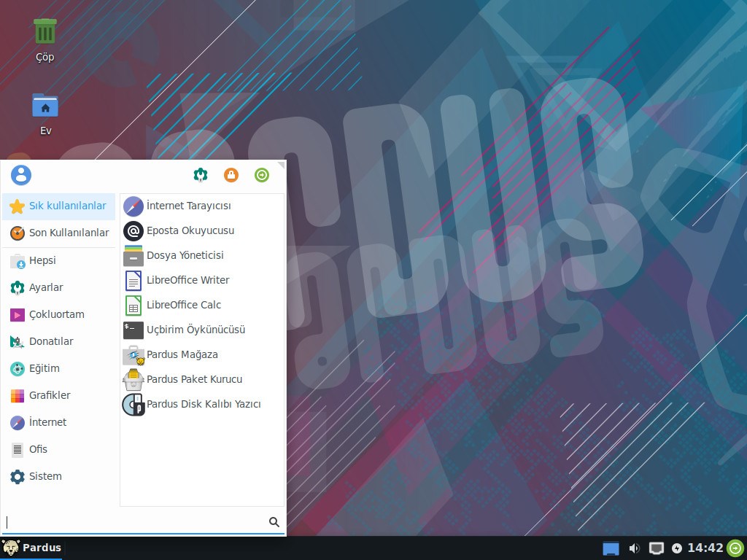The height and width of the screenshot is (560, 747).
Task: Choose the Donatılar category
Action: (58, 341)
